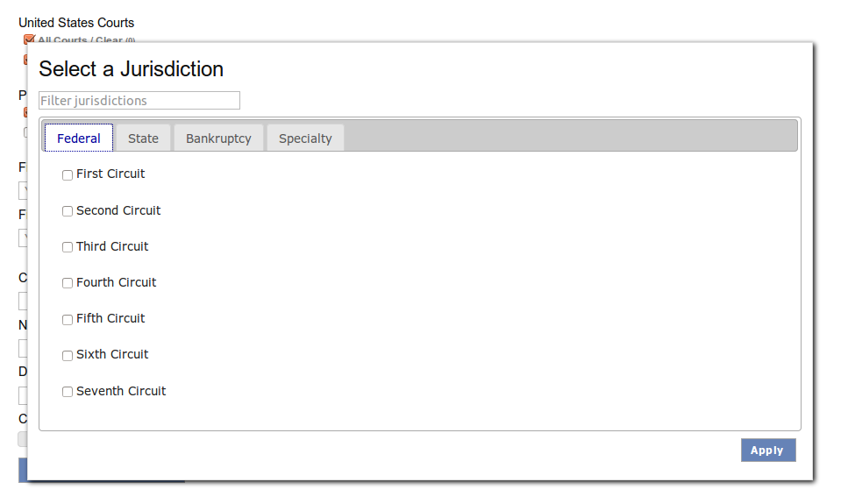Enable the Second Circuit checkbox
Image resolution: width=848 pixels, height=504 pixels.
(68, 211)
